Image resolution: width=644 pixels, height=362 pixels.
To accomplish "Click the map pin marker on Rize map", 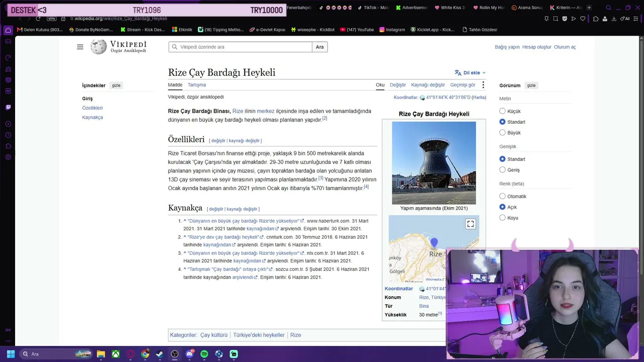I will 434,243.
